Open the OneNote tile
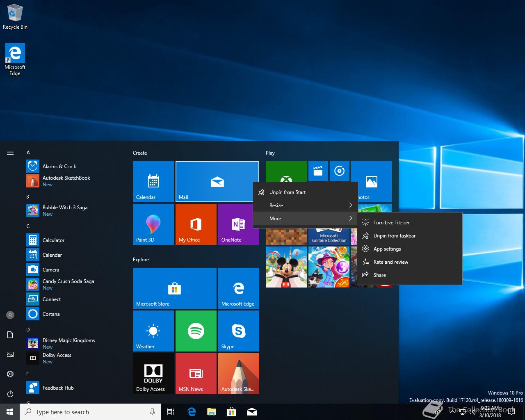 tap(239, 224)
